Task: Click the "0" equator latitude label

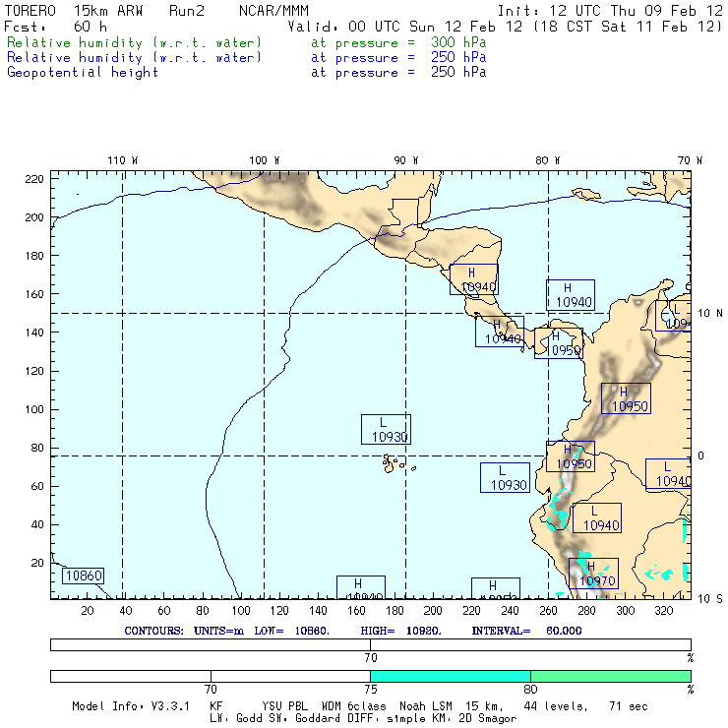Action: point(700,455)
